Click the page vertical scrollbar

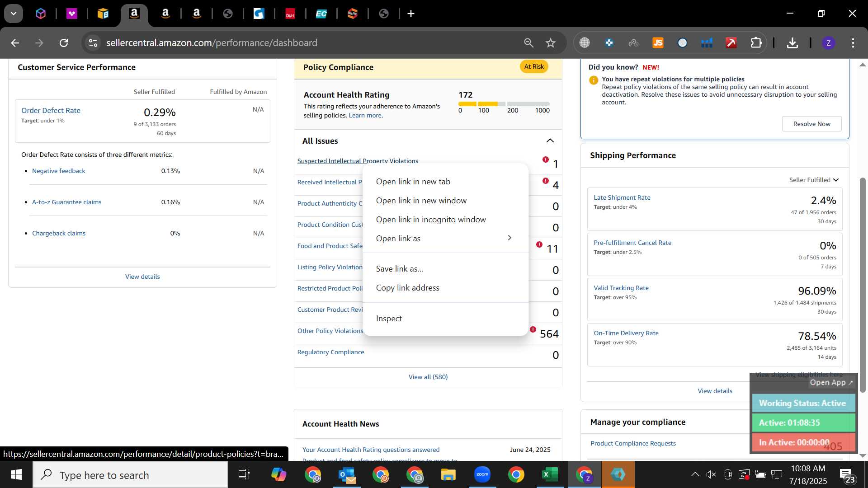pos(863,285)
